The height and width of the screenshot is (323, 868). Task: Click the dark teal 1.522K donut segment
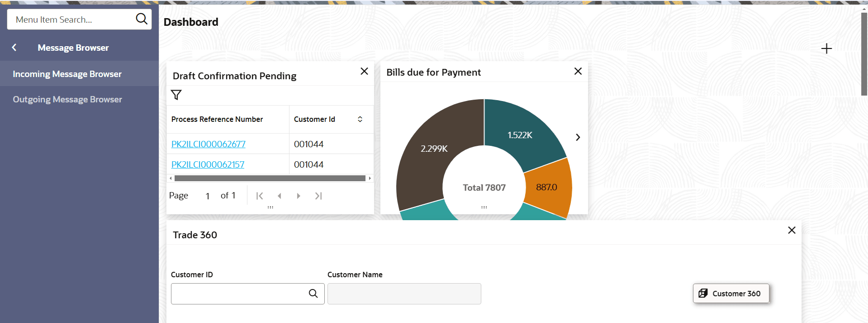click(x=520, y=135)
